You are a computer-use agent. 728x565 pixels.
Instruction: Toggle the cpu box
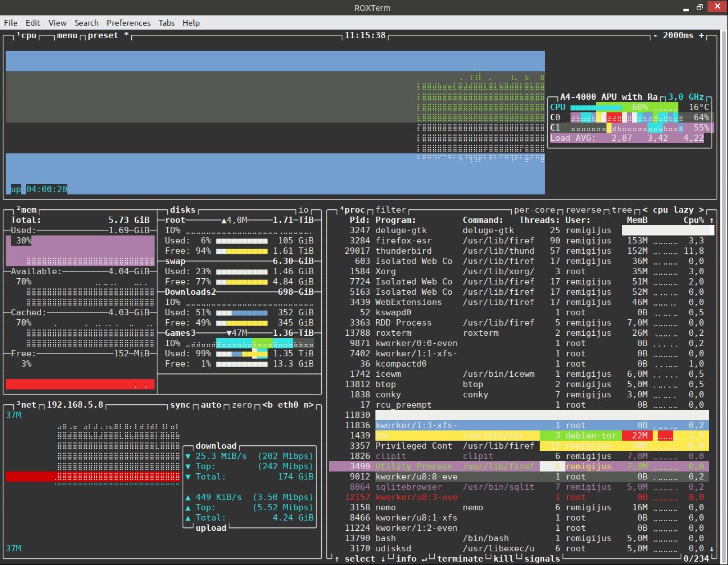tap(26, 35)
